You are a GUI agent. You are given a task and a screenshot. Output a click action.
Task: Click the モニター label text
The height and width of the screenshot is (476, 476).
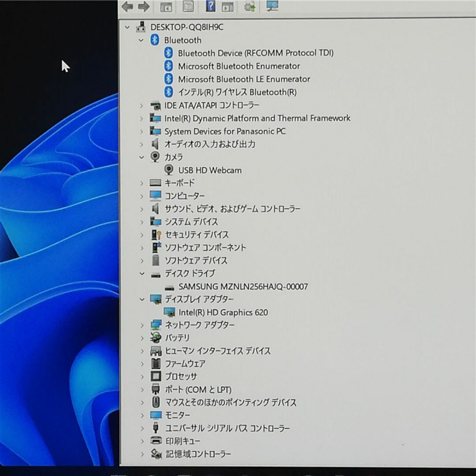tap(178, 415)
